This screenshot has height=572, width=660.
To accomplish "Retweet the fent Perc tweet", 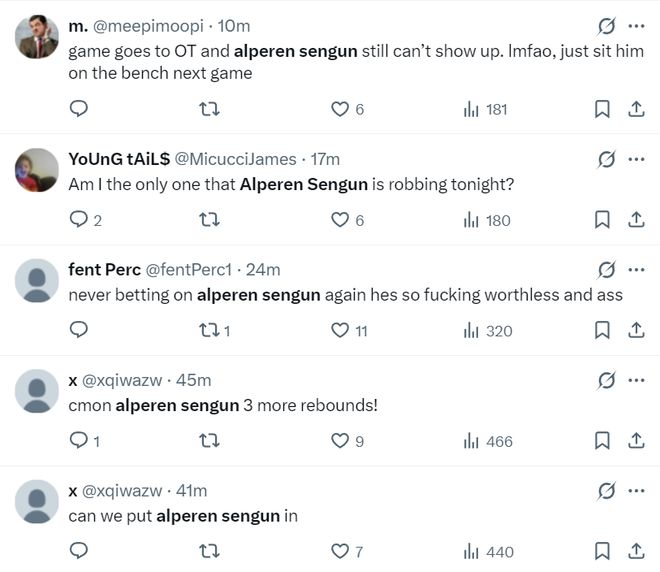I will click(x=210, y=330).
